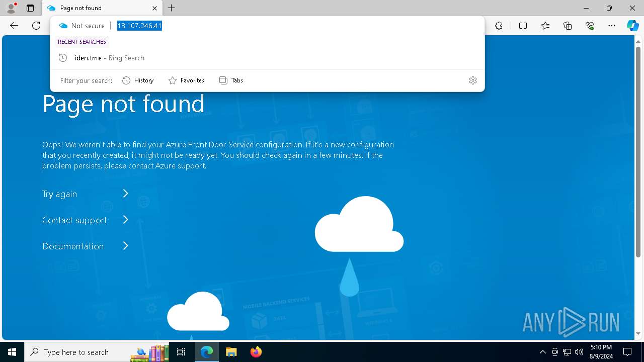Screen dimensions: 644x362
Task: Click the browser Back arrow
Action: tap(14, 26)
